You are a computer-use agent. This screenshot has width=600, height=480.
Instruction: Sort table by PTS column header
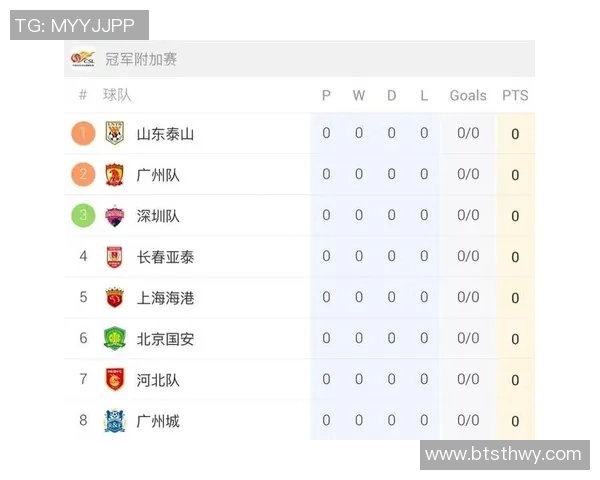[x=515, y=96]
